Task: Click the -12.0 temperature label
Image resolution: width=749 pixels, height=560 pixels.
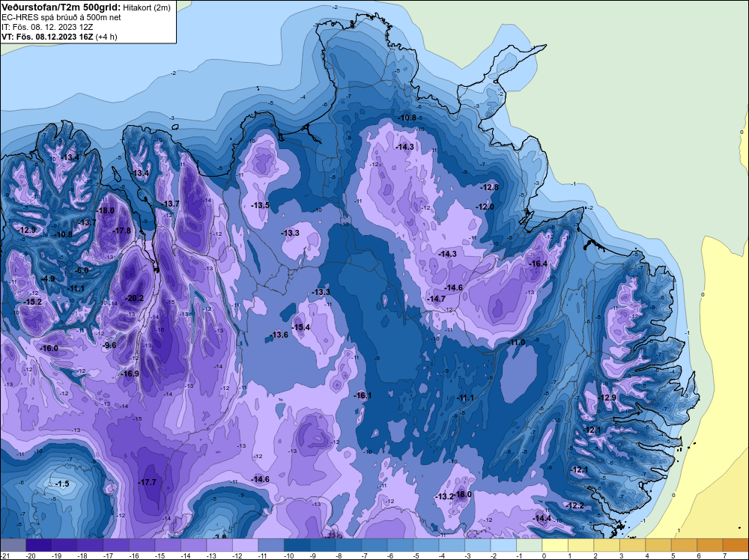Action: pyautogui.click(x=485, y=207)
